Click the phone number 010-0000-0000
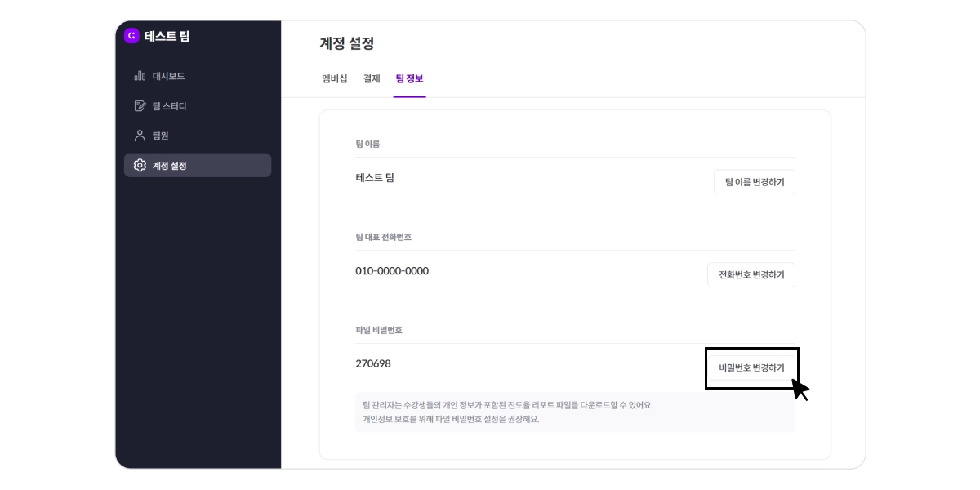The width and height of the screenshot is (980, 490). [x=392, y=270]
